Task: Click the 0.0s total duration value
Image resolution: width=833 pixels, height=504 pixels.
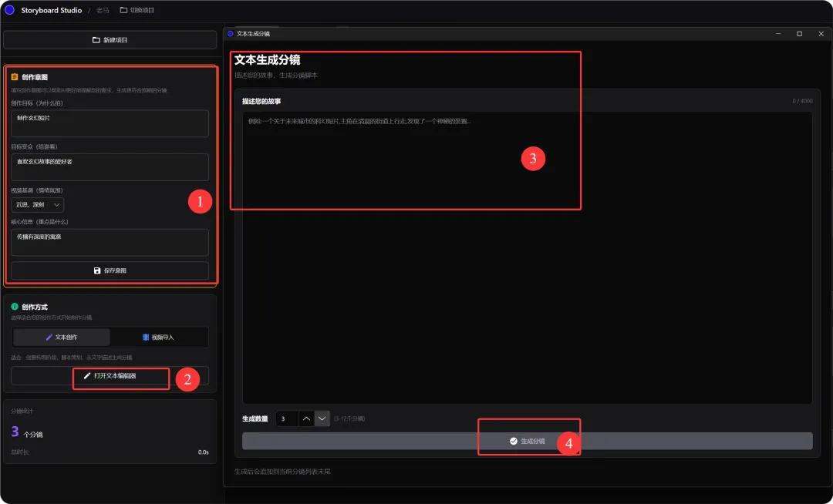Action: click(204, 452)
